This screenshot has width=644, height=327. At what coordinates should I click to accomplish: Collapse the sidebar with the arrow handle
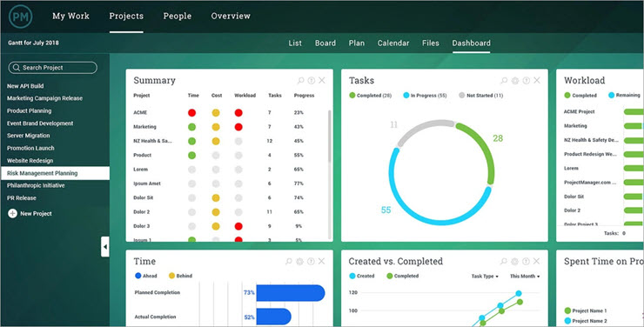click(105, 247)
